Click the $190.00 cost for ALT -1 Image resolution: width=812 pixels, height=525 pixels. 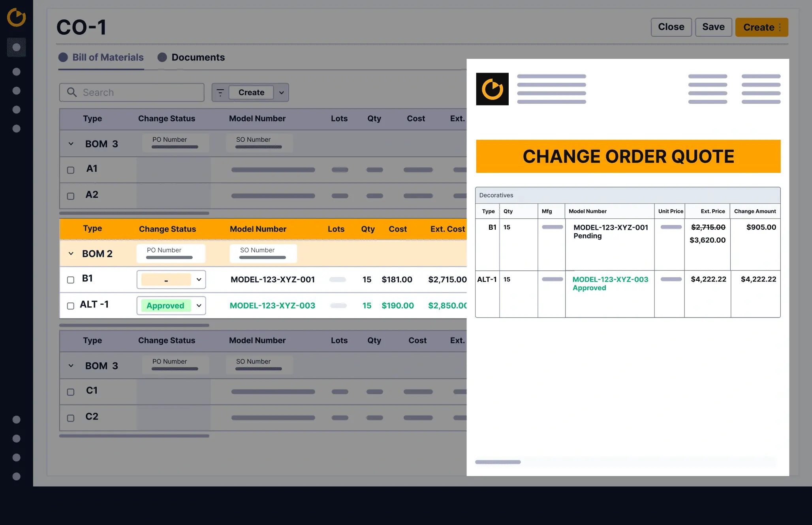pyautogui.click(x=398, y=306)
